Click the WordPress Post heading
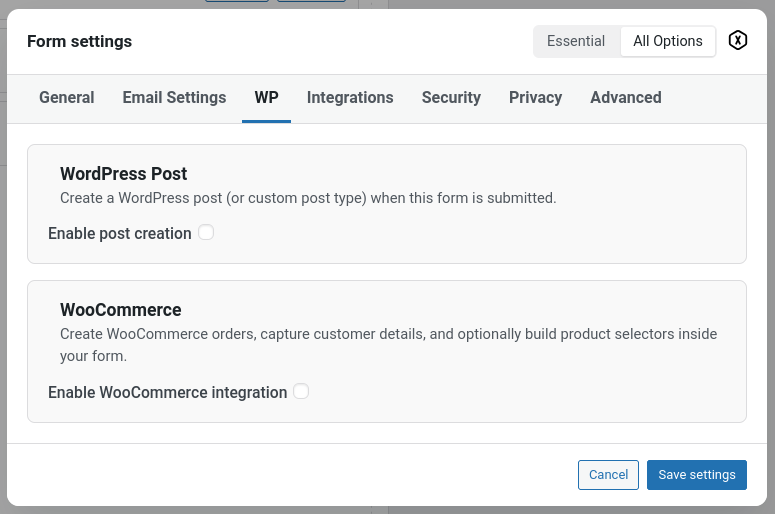Image resolution: width=775 pixels, height=514 pixels. (124, 174)
